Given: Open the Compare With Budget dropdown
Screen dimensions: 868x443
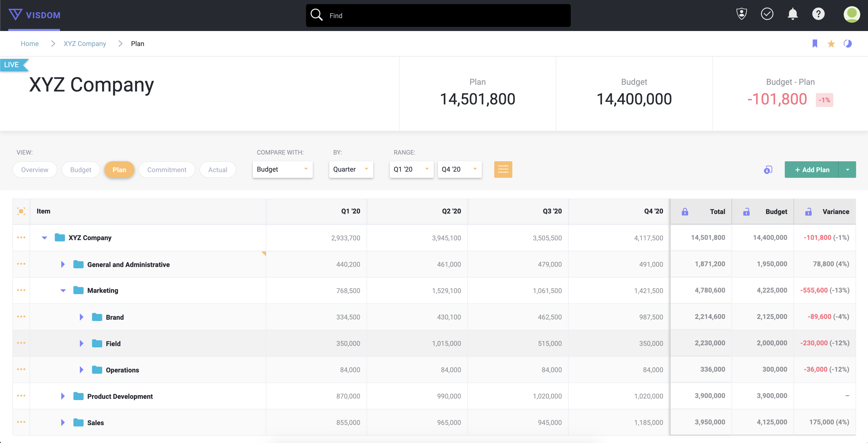Looking at the screenshot, I should coord(282,170).
